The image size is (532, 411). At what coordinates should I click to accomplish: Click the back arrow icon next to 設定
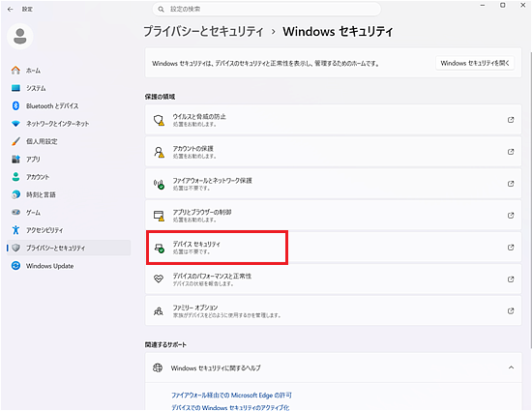[11, 9]
